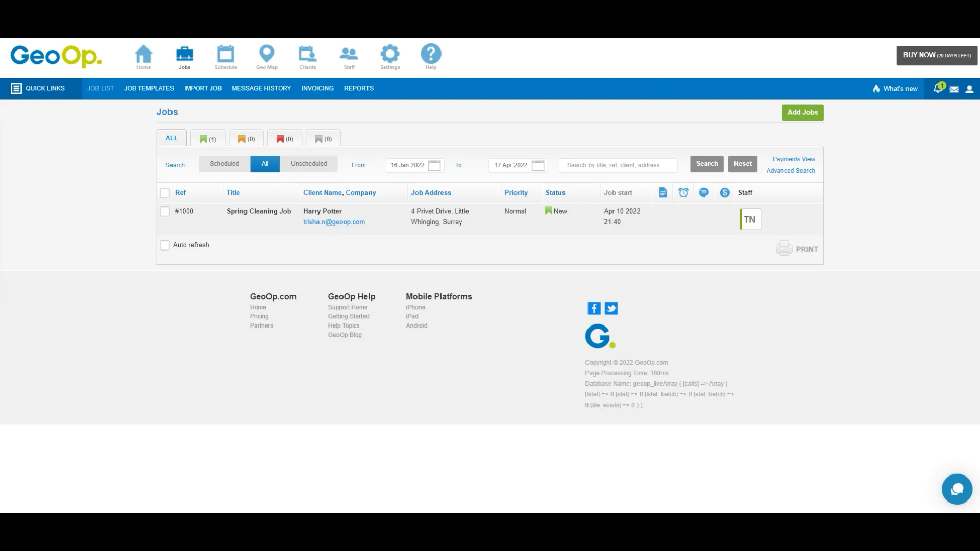
Task: Check the select-all jobs checkbox
Action: pyautogui.click(x=164, y=193)
